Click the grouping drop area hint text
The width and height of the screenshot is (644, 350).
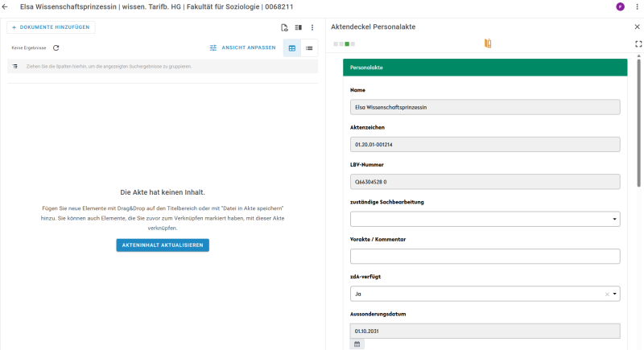coord(109,67)
